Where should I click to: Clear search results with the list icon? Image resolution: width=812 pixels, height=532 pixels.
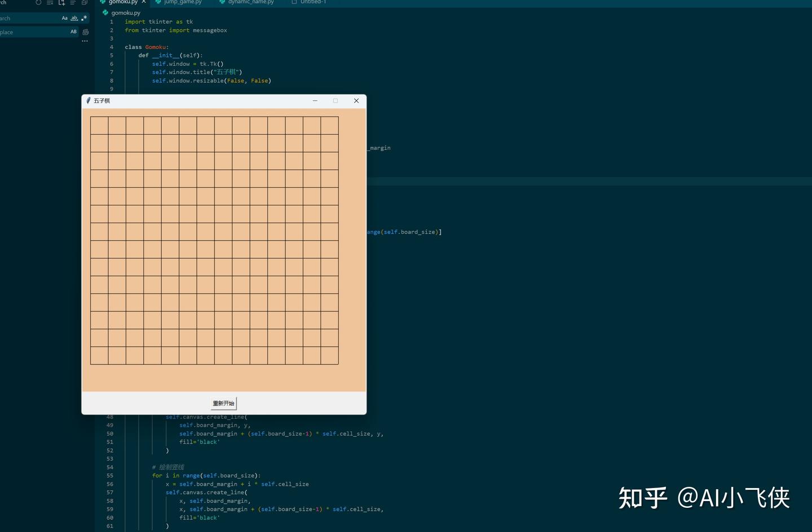(x=50, y=3)
